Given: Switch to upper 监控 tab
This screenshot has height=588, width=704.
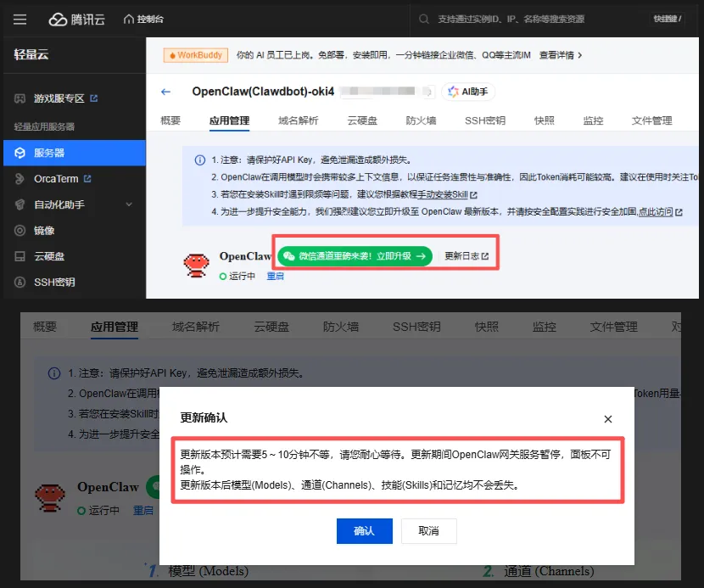Looking at the screenshot, I should [x=593, y=120].
